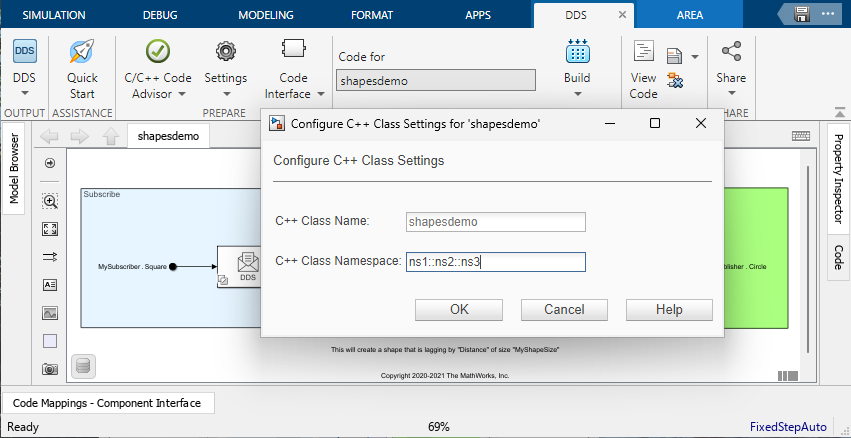Image resolution: width=851 pixels, height=438 pixels.
Task: Click the grip icon at canvas corner
Action: (x=788, y=376)
